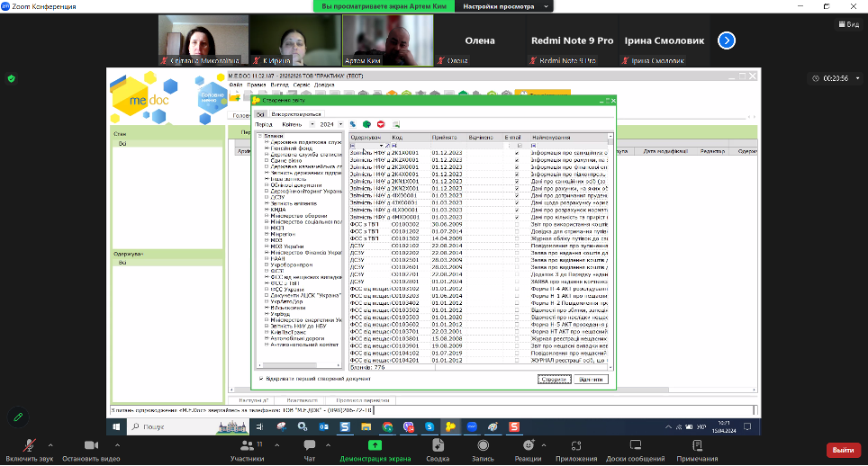This screenshot has height=466, width=868.
Task: Switch to the Всі tab in Створення звіту
Action: coord(260,114)
